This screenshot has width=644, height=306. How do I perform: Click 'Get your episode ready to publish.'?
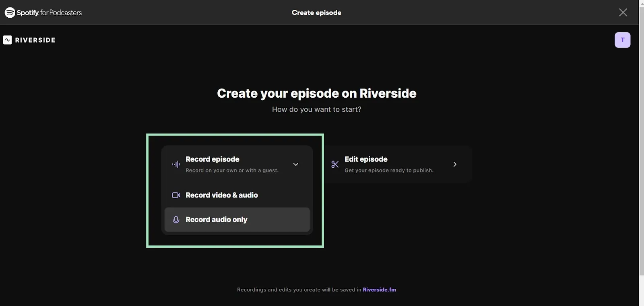[389, 170]
